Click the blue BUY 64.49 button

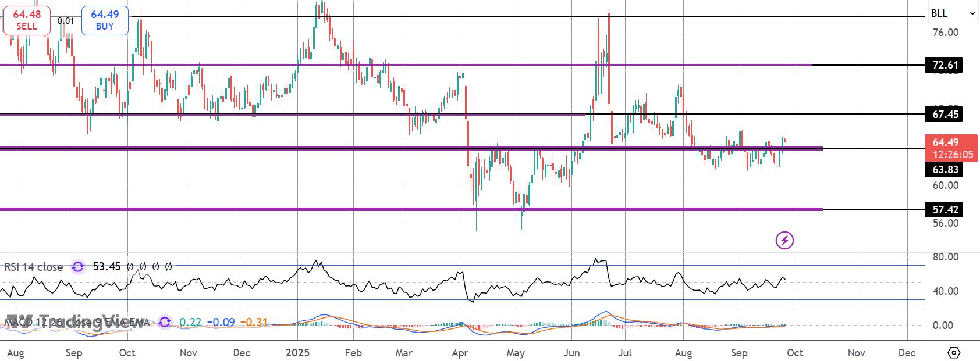point(105,20)
